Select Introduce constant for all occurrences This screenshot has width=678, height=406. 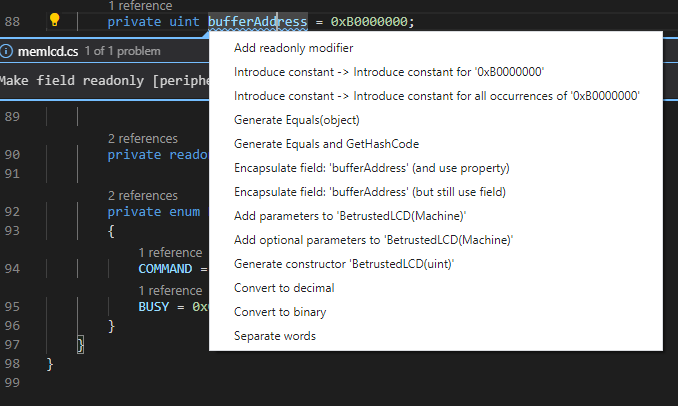coord(437,96)
